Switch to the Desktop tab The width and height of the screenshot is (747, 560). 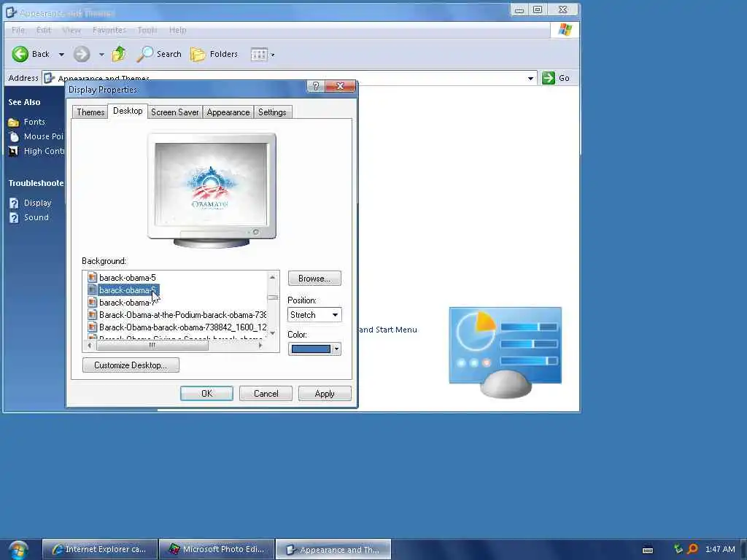pos(128,111)
